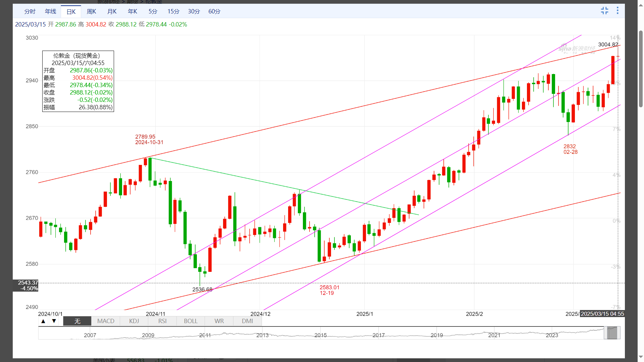Show the WR indicator panel

pos(219,321)
